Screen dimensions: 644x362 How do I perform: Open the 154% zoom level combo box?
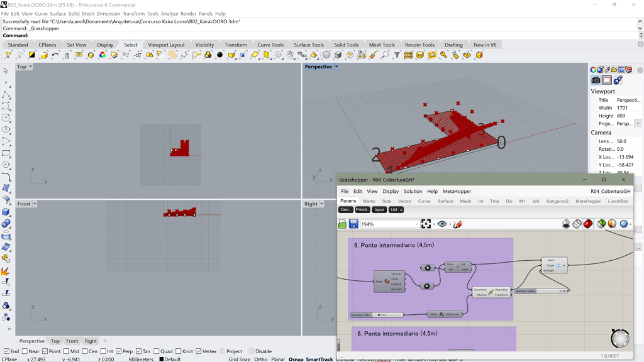tap(390, 224)
